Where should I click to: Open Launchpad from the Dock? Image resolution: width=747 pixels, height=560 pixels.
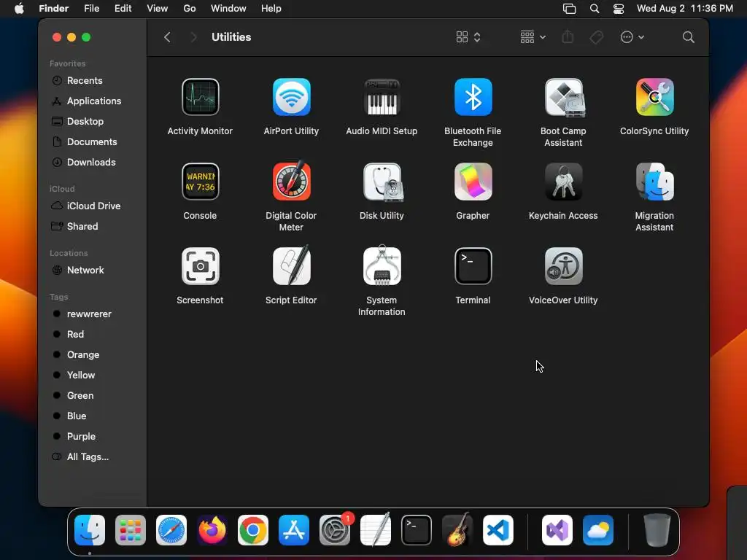click(131, 530)
